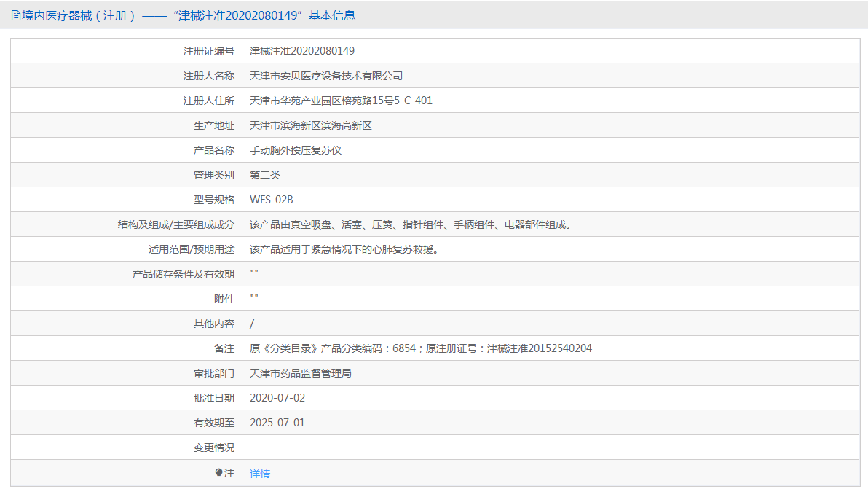
Task: Click the 审批部门 label
Action: tap(213, 373)
